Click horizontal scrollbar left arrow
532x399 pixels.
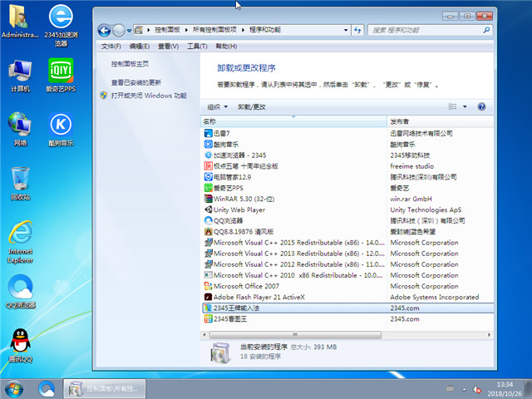[204, 335]
